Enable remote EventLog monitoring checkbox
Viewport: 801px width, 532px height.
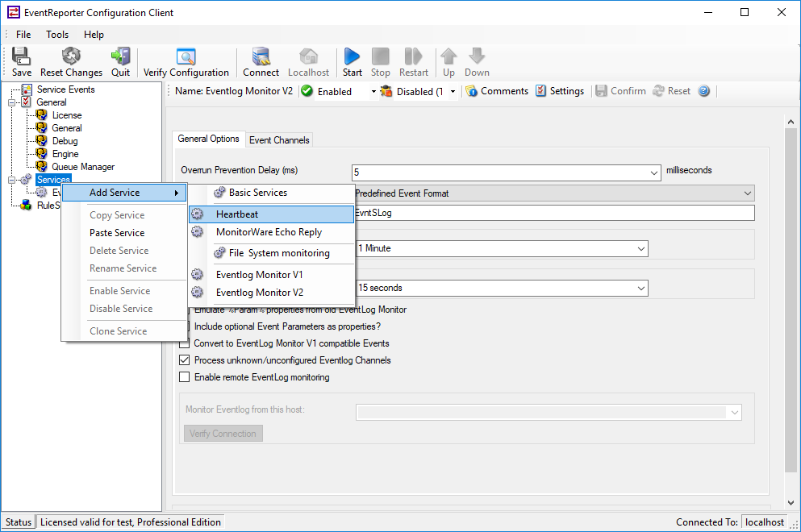coord(185,376)
